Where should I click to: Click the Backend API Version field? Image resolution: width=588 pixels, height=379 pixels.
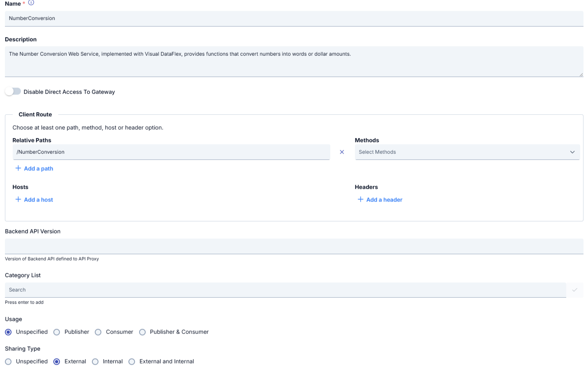click(294, 247)
